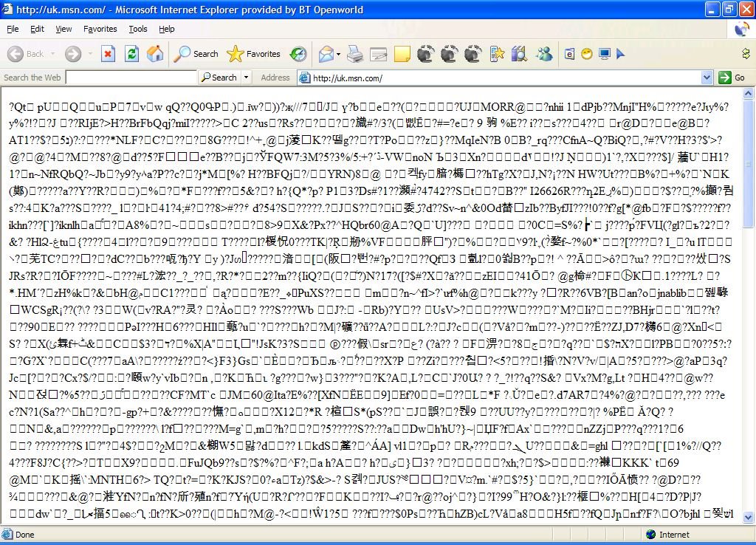756x545 pixels.
Task: Open the View menu
Action: click(63, 29)
